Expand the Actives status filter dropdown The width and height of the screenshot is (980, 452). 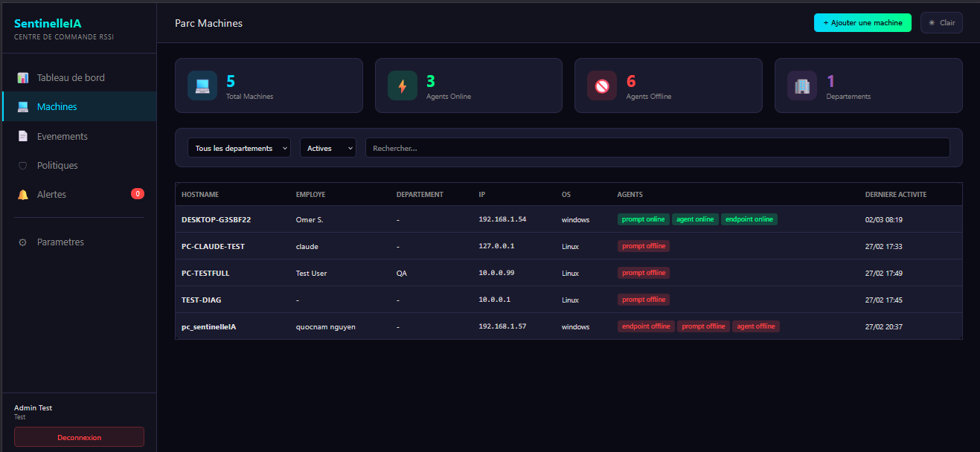point(327,148)
